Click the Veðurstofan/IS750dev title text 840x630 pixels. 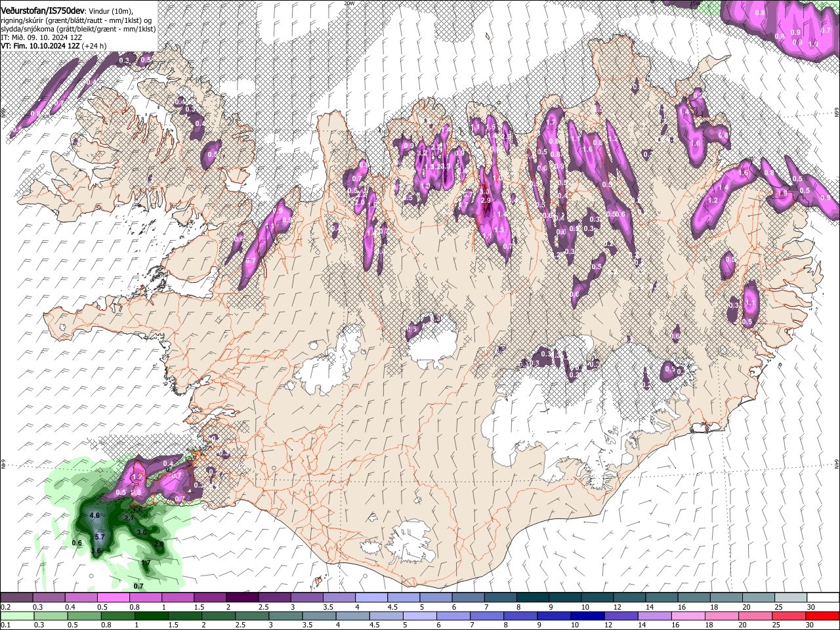pos(43,11)
